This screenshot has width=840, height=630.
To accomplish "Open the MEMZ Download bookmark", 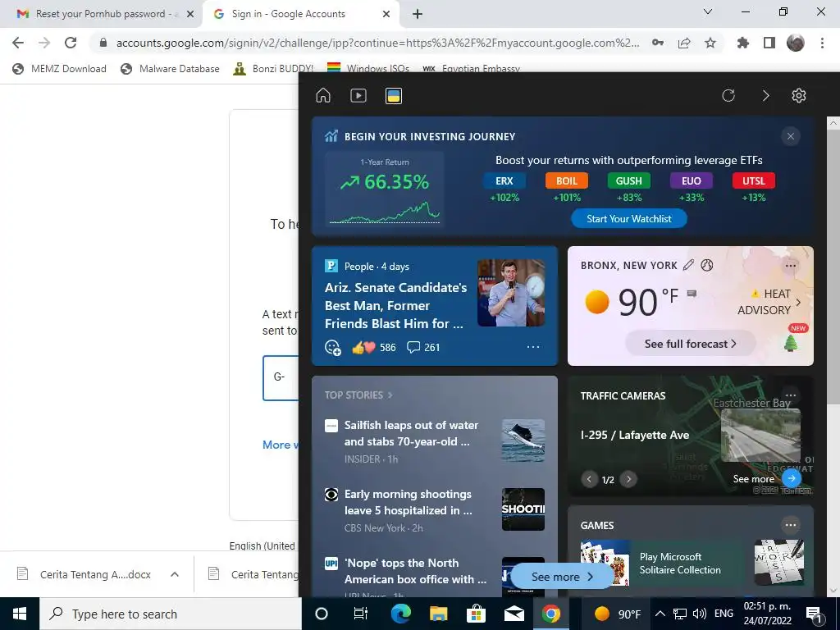I will click(x=59, y=69).
